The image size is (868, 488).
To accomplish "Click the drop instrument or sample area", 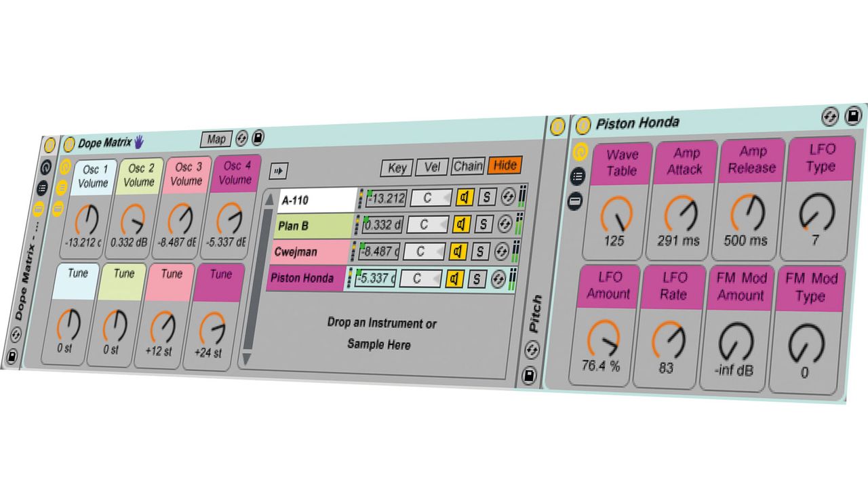I will (x=381, y=333).
